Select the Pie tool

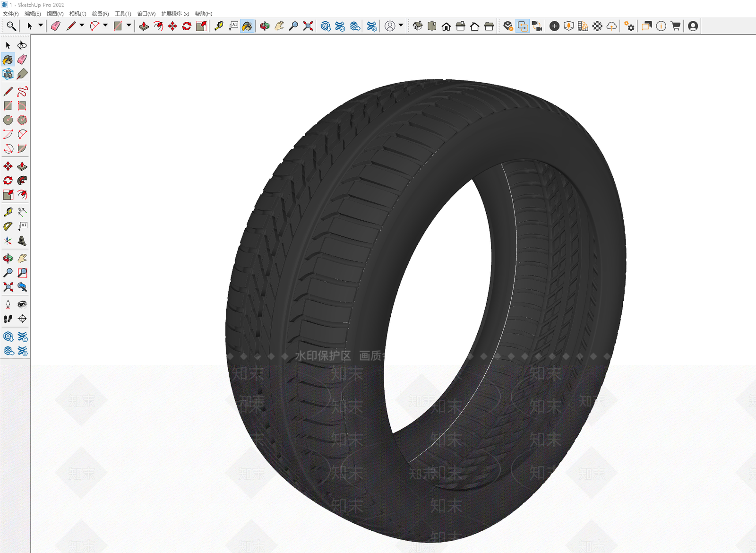22,148
